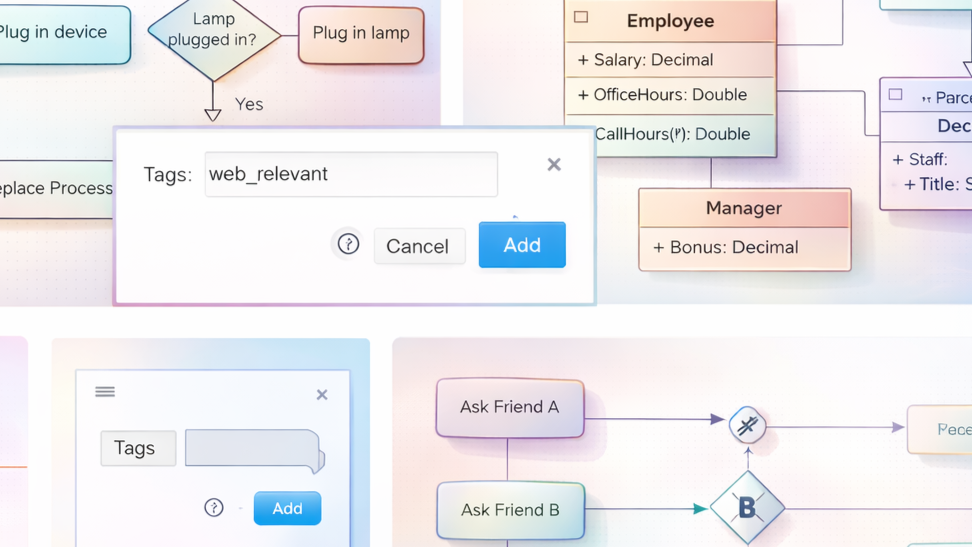This screenshot has height=547, width=972.
Task: Select the crossed-lines gateway icon after Ask Friend A
Action: [747, 425]
